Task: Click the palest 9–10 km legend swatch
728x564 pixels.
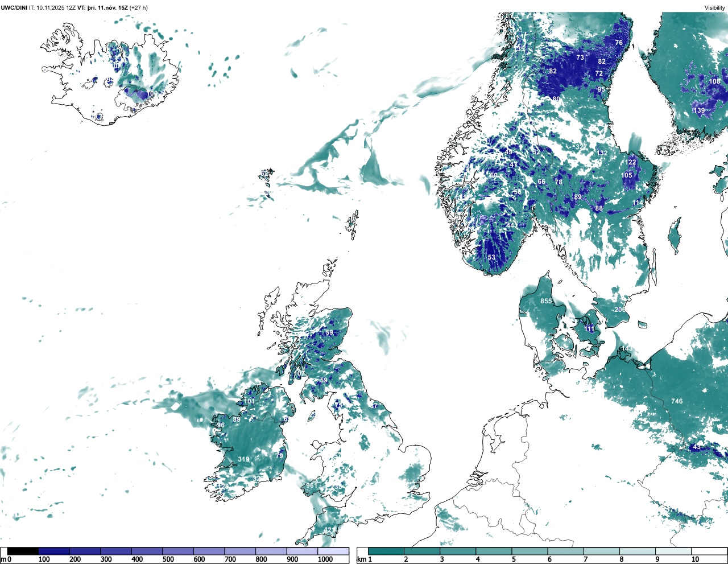Action: click(673, 551)
